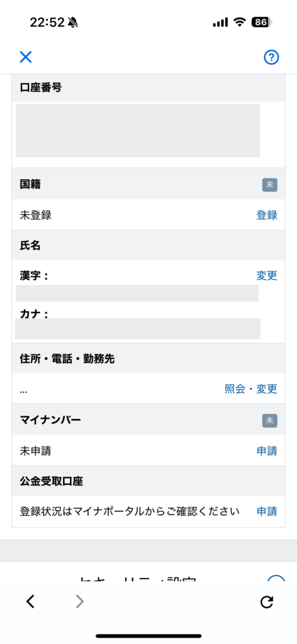Viewport: 297px width, 644px height.
Task: Tap the cut-off section title at the bottom
Action: point(138,579)
